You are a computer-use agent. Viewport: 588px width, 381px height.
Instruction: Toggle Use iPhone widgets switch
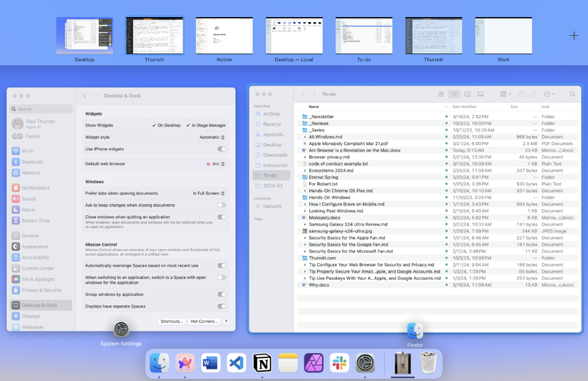(222, 149)
